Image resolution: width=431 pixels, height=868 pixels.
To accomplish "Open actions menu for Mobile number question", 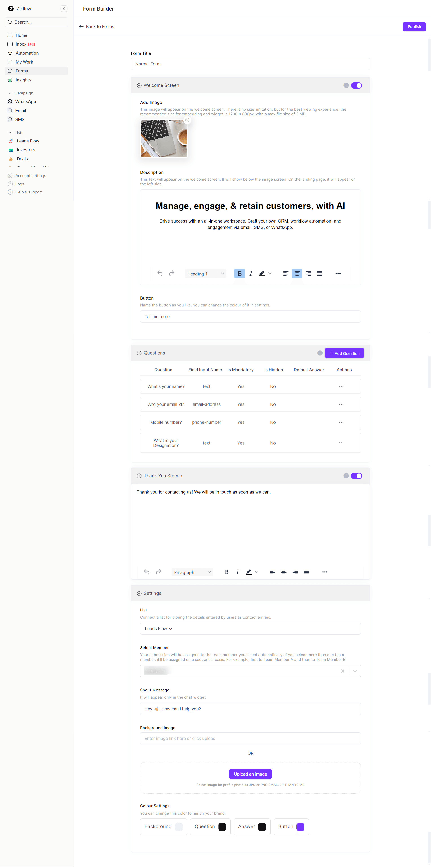I will (341, 422).
